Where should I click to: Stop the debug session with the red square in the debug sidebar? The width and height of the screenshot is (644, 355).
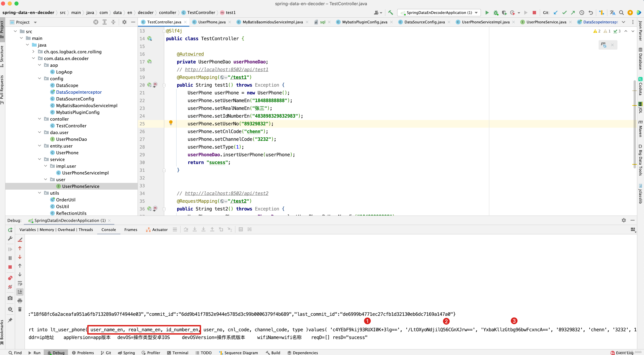(10, 267)
